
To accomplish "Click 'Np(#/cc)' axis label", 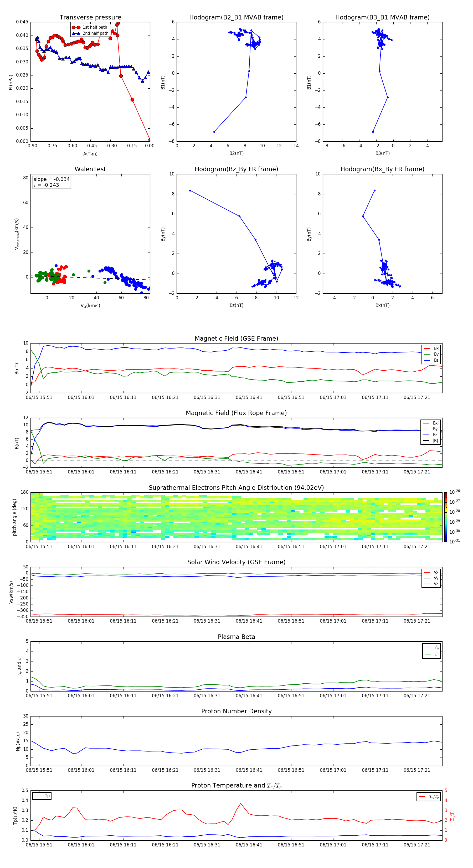I will coord(18,741).
